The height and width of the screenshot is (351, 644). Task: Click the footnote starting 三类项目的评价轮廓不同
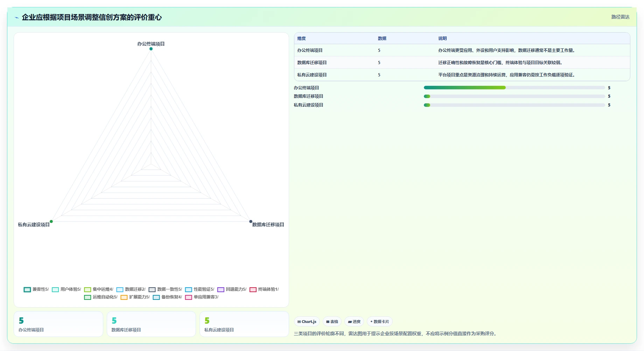pos(395,333)
